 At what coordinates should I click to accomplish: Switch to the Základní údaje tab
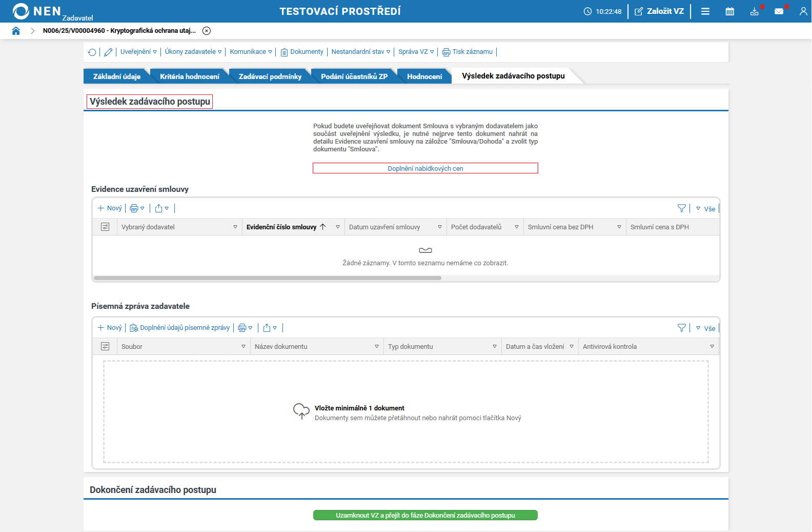point(116,76)
